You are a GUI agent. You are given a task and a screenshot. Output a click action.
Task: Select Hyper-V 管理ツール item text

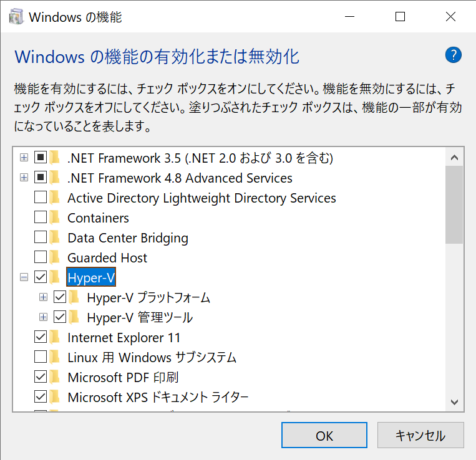pyautogui.click(x=140, y=317)
